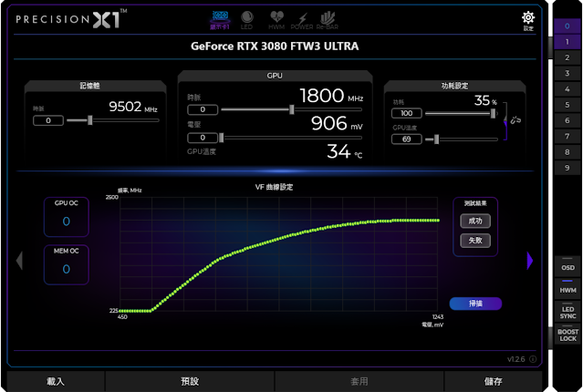The image size is (583, 392).
Task: Open the LED tab icon
Action: pos(246,20)
